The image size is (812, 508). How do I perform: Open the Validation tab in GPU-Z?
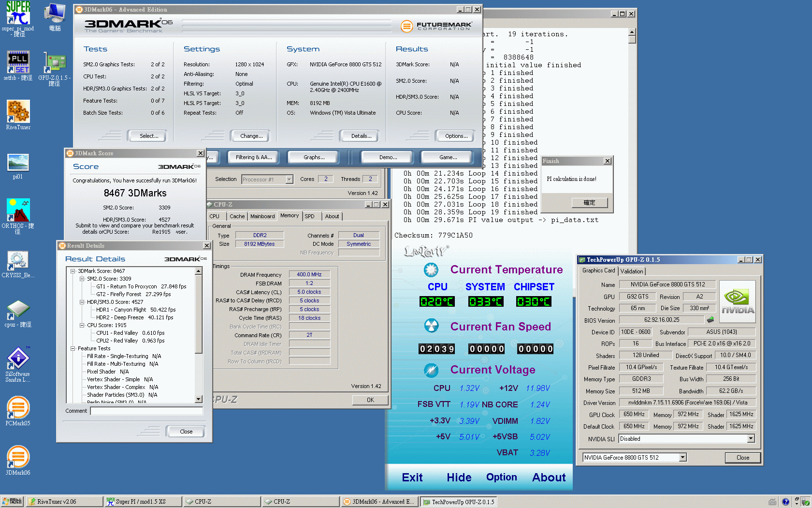[x=632, y=271]
